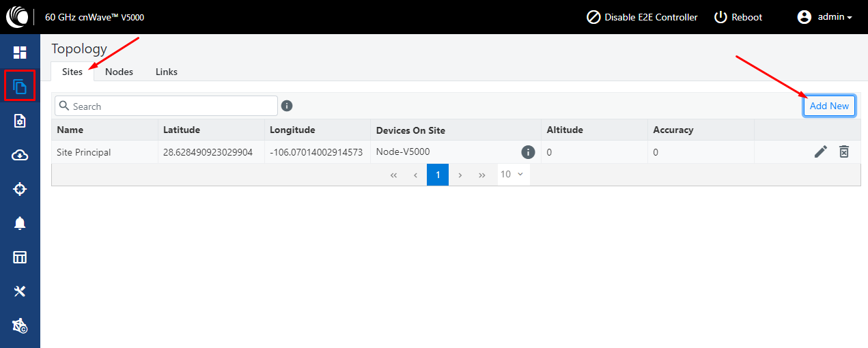868x348 pixels.
Task: Delete Site Principal with the trash icon
Action: coord(844,152)
